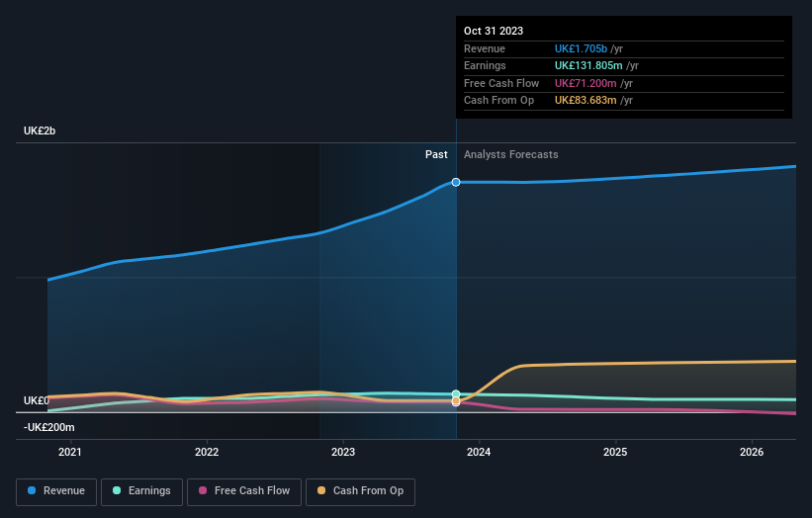Click the Cash From Op tooltip row label
The image size is (812, 518).
[x=498, y=101]
